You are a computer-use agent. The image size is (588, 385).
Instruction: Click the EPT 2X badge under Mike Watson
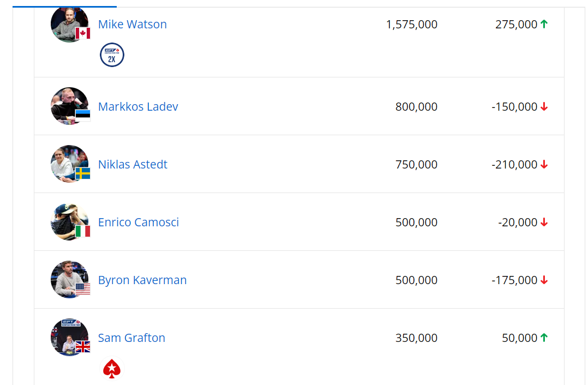pyautogui.click(x=112, y=55)
